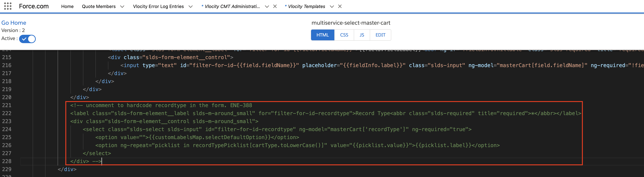Click the select tag line with recordType

(x=277, y=129)
